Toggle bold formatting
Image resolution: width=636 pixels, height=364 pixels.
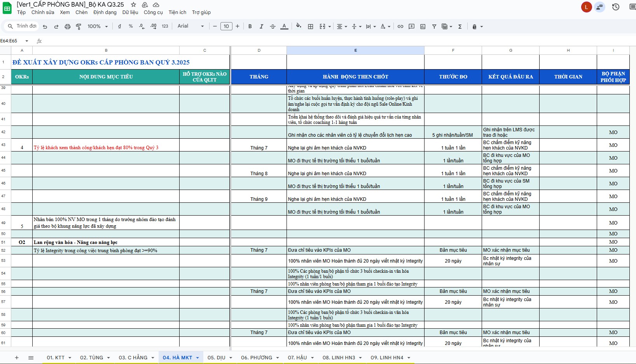click(x=250, y=26)
